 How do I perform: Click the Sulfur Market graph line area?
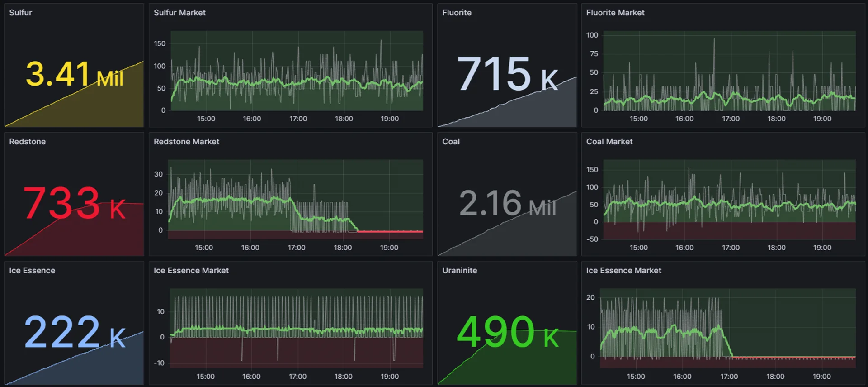(x=297, y=71)
